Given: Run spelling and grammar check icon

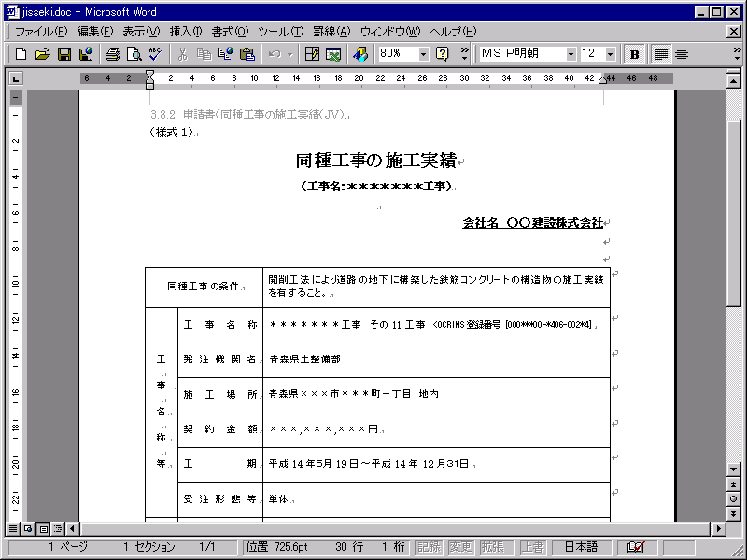Looking at the screenshot, I should (x=155, y=54).
